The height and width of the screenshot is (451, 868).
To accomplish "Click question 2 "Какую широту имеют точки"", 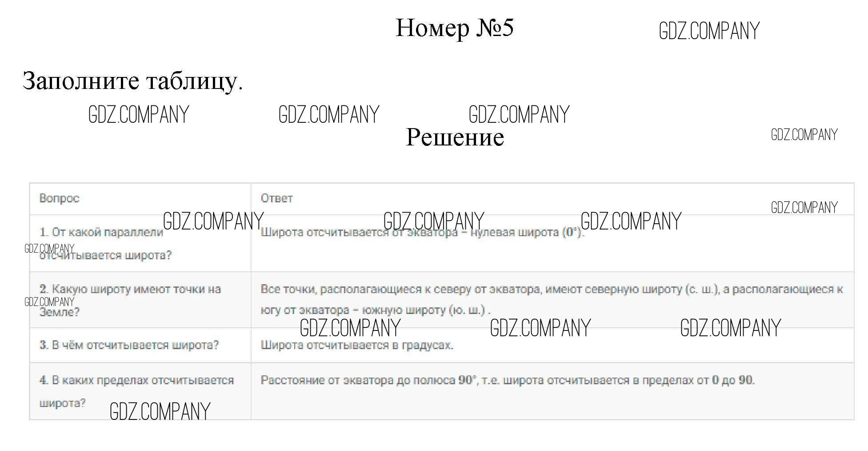I will [x=130, y=290].
